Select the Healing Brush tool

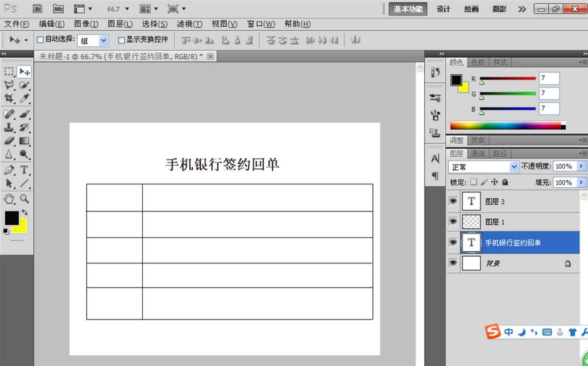(x=9, y=114)
